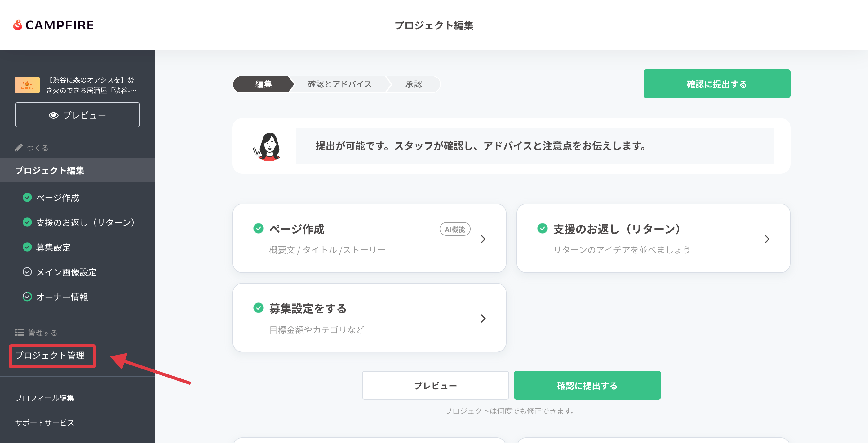
Task: Open 募集設定をする card using right chevron
Action: 483,319
